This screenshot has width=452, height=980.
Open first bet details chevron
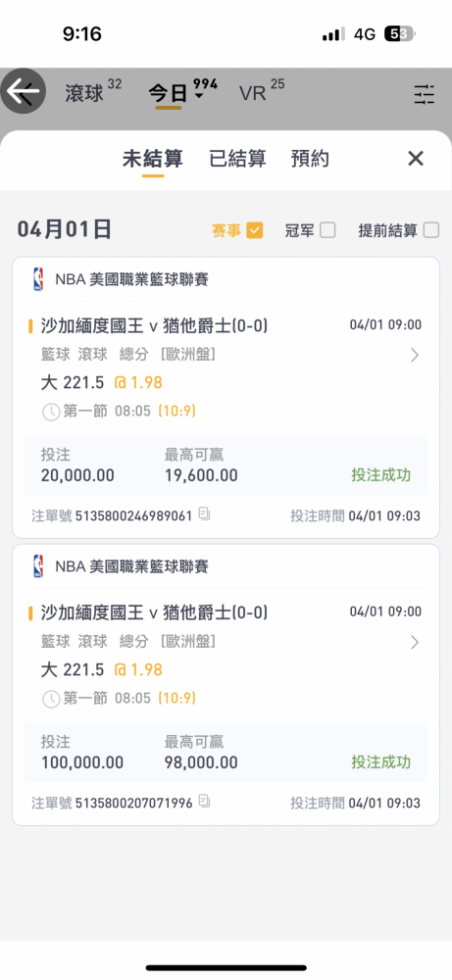point(415,356)
